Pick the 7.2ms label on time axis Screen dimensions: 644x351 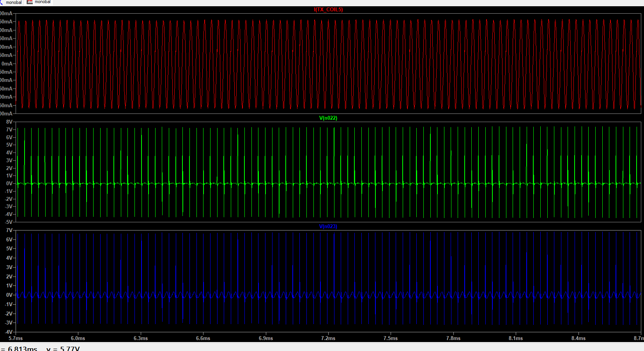[328, 338]
